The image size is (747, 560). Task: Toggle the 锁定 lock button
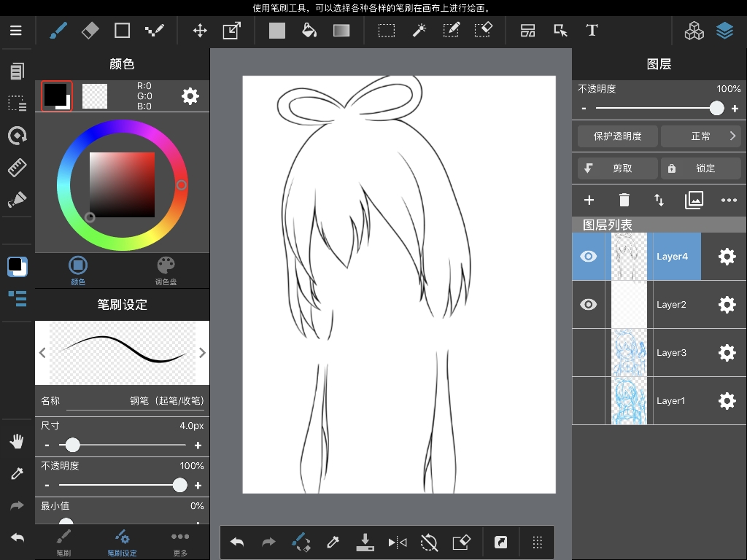(x=701, y=168)
